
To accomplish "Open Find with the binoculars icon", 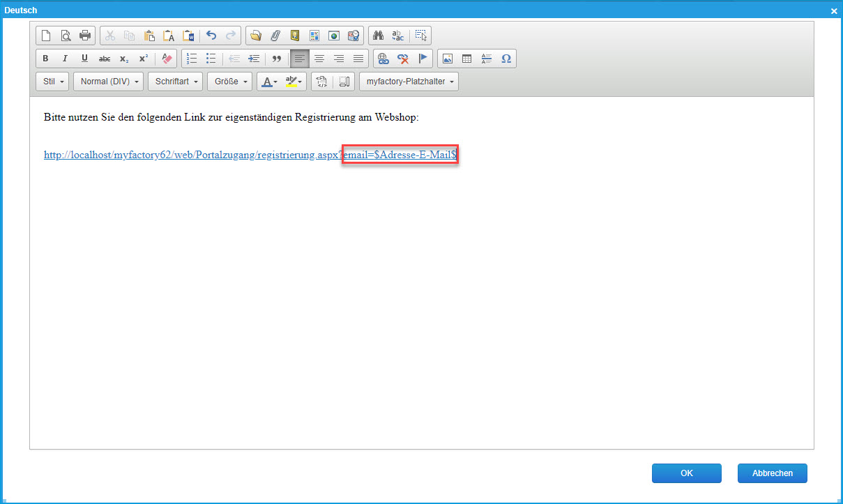I will [x=379, y=36].
